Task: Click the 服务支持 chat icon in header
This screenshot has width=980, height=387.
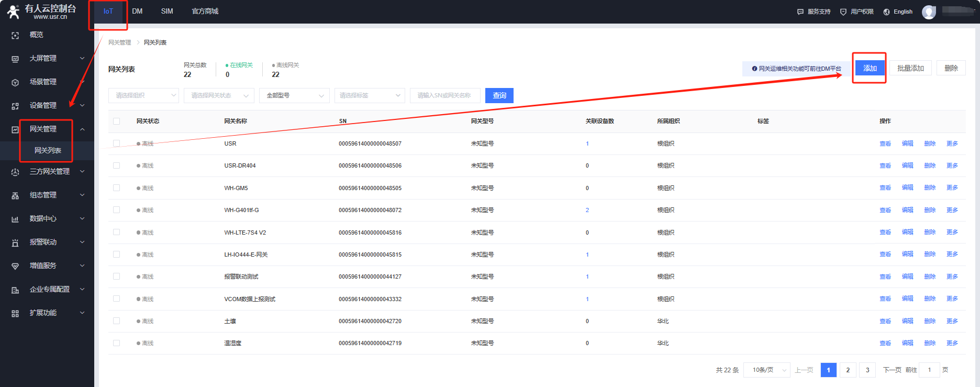Action: 800,12
